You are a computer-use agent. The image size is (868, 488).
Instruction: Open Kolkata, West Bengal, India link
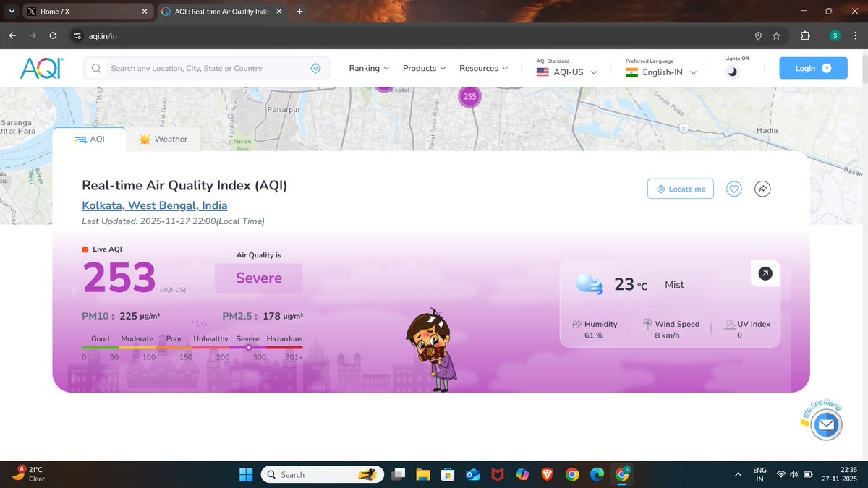pos(155,205)
